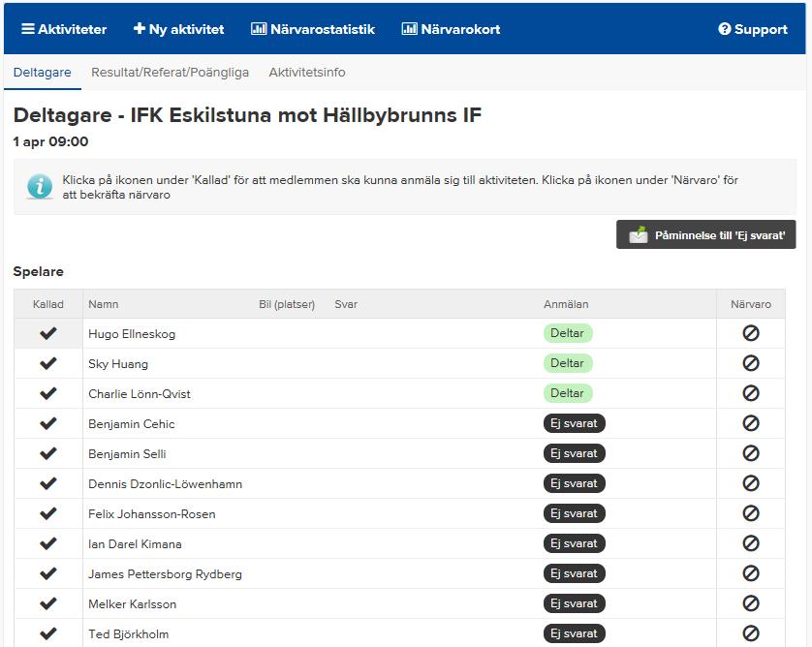Click Ej svarat badge for Benjamin Cehic
812x647 pixels.
575,423
